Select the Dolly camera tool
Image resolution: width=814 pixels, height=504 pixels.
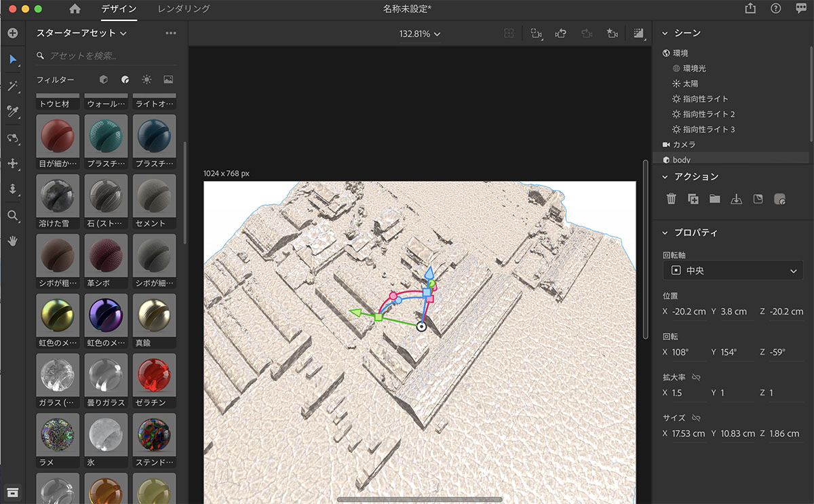tap(13, 190)
